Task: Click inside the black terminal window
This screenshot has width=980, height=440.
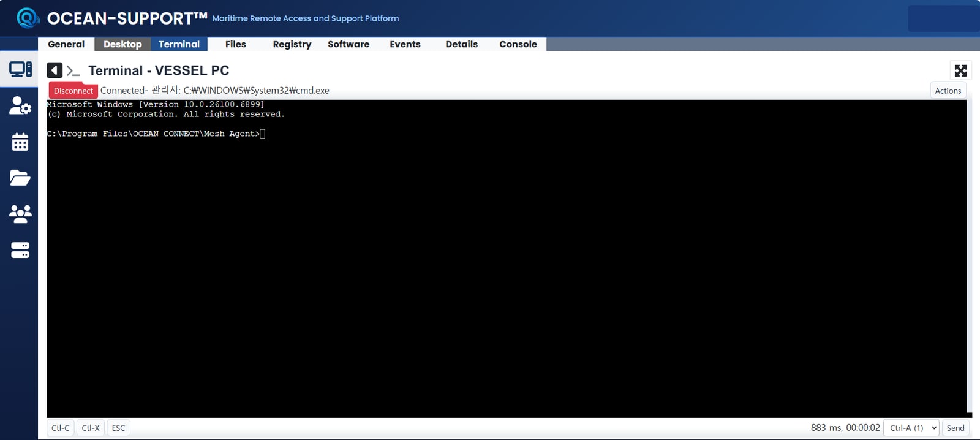Action: click(x=506, y=258)
